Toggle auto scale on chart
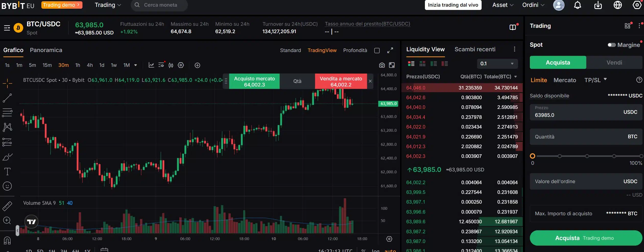The image size is (644, 252). 390,250
